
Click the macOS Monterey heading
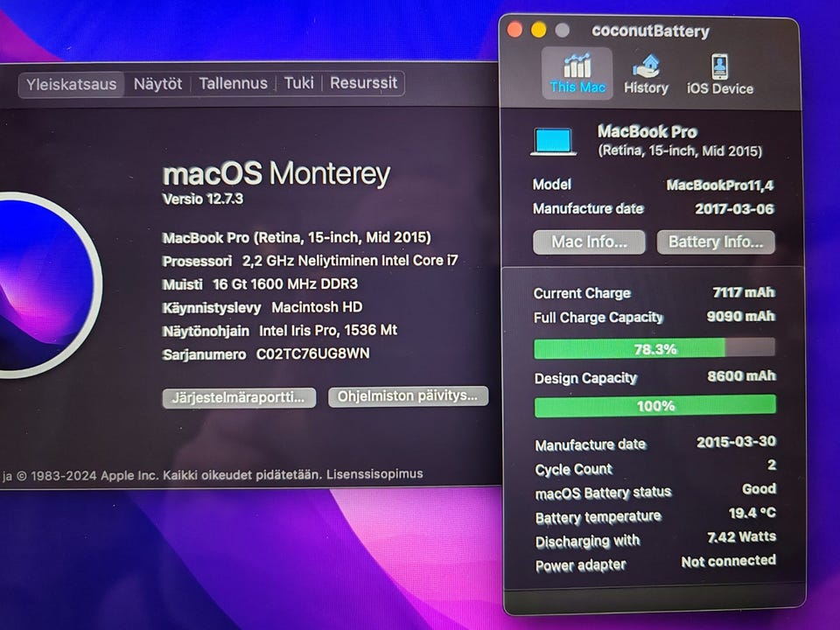[x=276, y=173]
